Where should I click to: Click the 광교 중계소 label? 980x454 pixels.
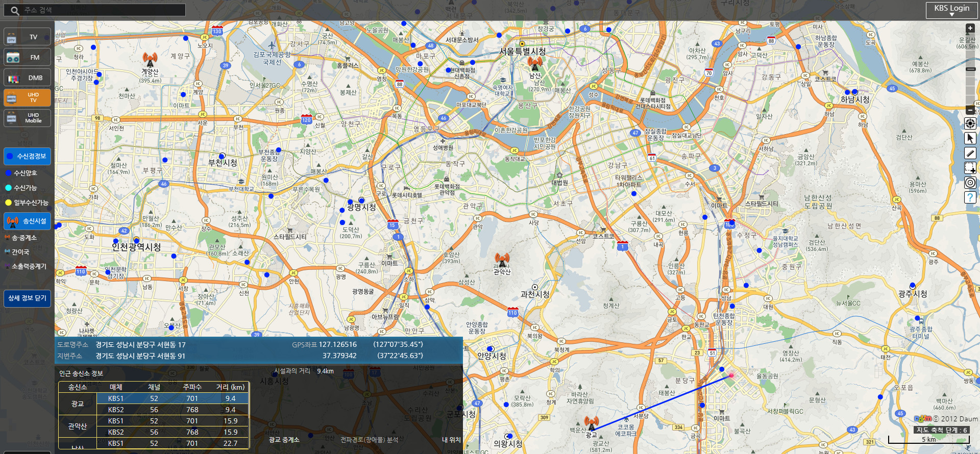pos(284,440)
